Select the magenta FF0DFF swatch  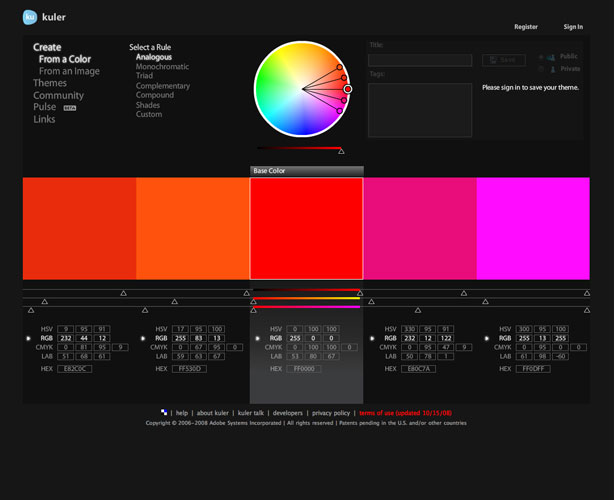coord(533,228)
